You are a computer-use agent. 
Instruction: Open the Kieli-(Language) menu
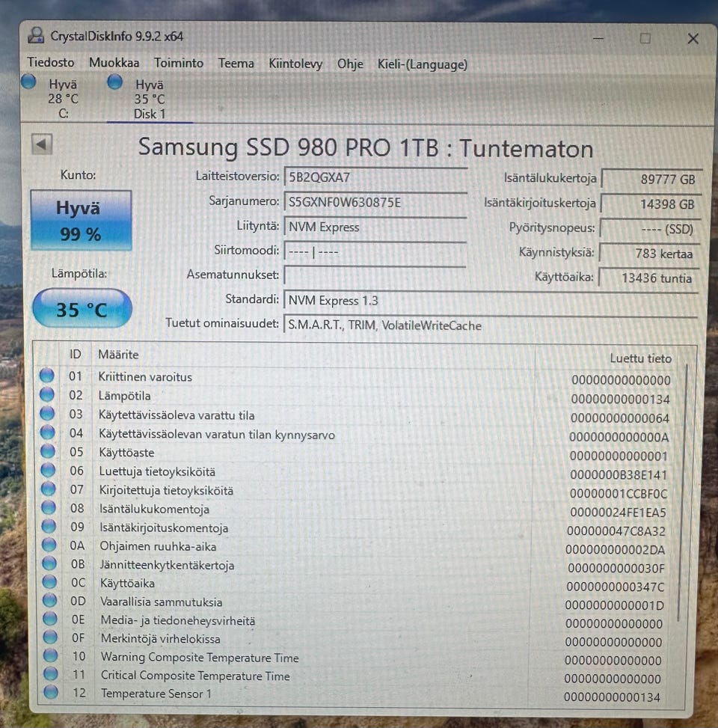pos(422,64)
